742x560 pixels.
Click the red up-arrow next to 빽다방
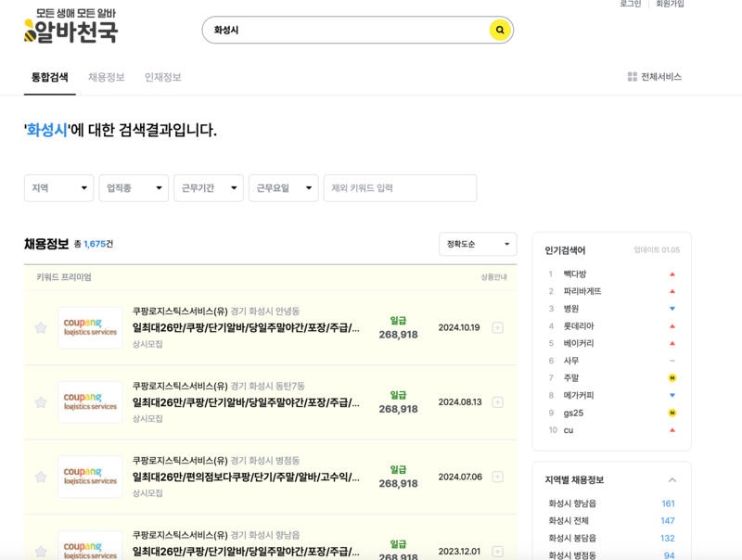(672, 274)
